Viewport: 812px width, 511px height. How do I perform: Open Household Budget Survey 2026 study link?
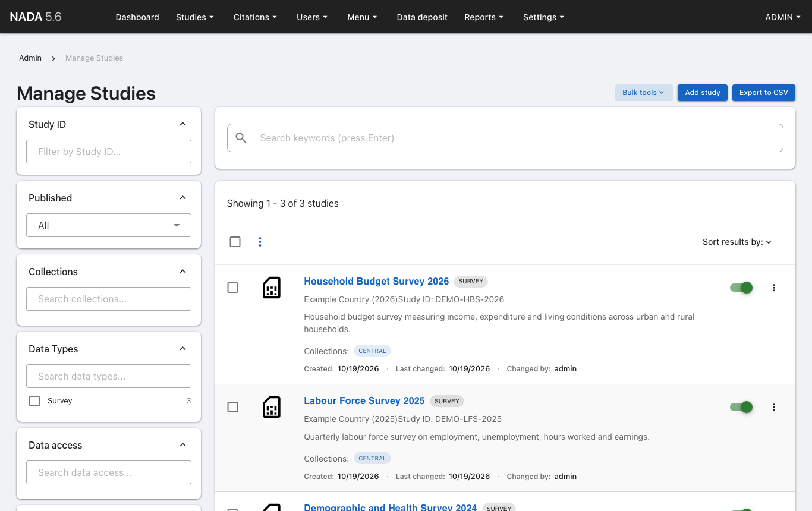pos(376,282)
